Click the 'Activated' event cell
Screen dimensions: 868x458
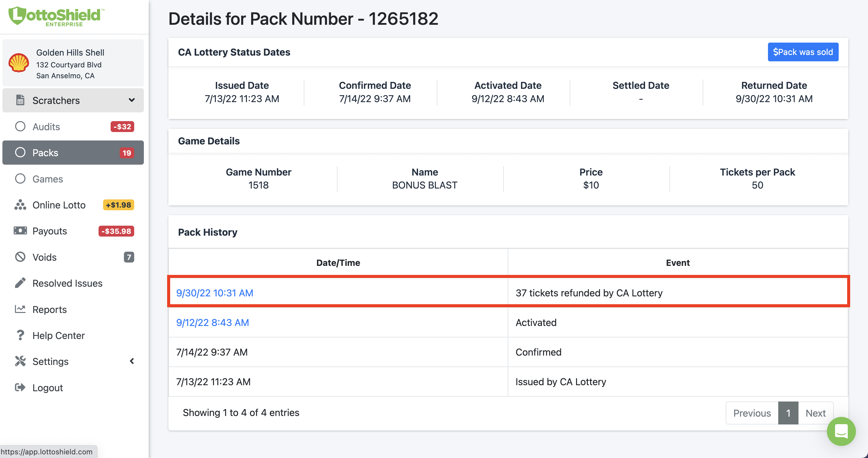[x=678, y=322]
